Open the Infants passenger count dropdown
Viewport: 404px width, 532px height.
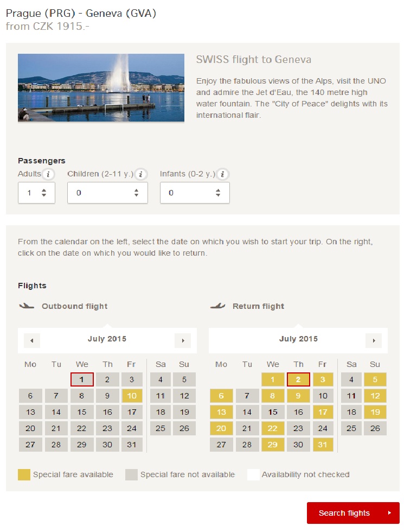pyautogui.click(x=195, y=193)
